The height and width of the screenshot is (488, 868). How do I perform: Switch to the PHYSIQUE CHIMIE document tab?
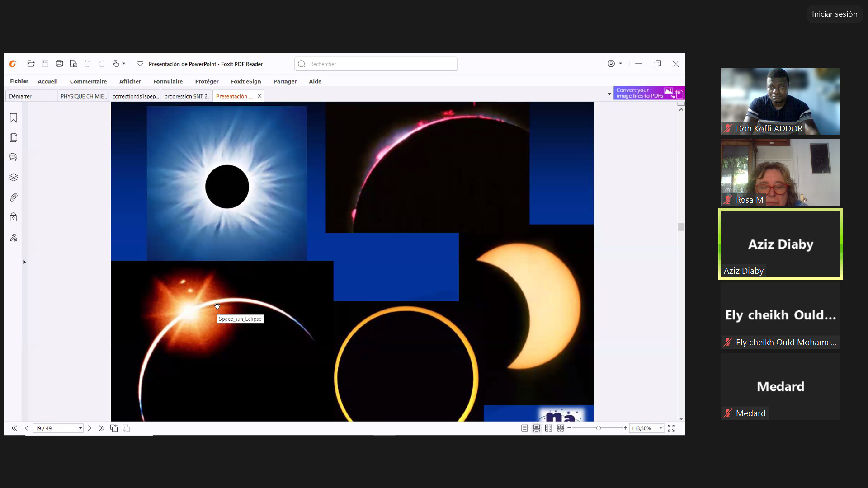click(84, 96)
